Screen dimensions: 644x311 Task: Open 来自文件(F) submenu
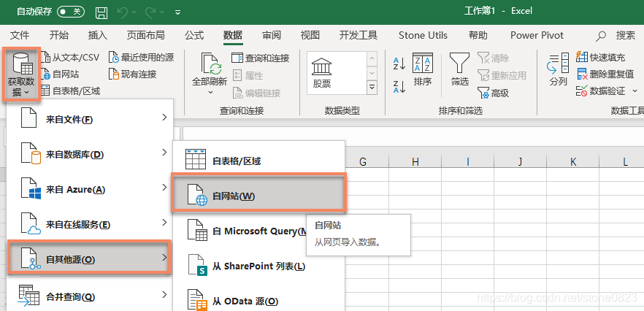pyautogui.click(x=90, y=119)
